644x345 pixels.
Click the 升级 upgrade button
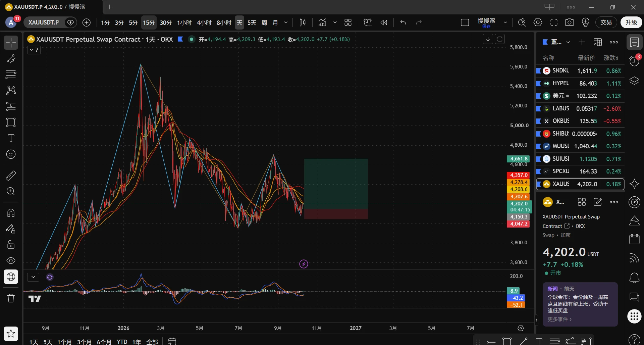631,22
